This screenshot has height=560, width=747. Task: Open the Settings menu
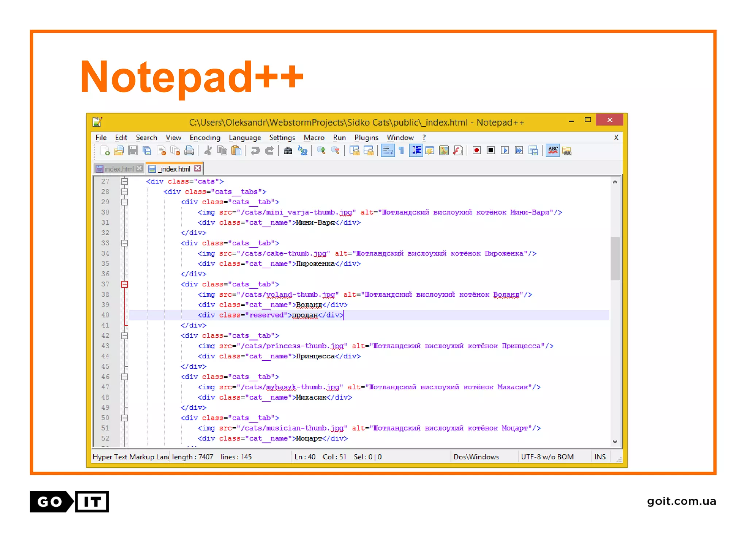[x=282, y=138]
